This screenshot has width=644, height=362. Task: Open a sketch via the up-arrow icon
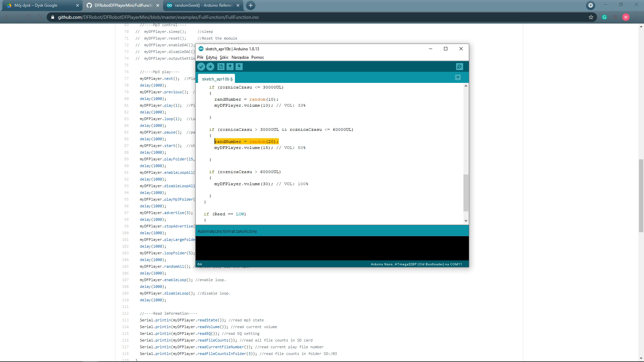[230, 66]
